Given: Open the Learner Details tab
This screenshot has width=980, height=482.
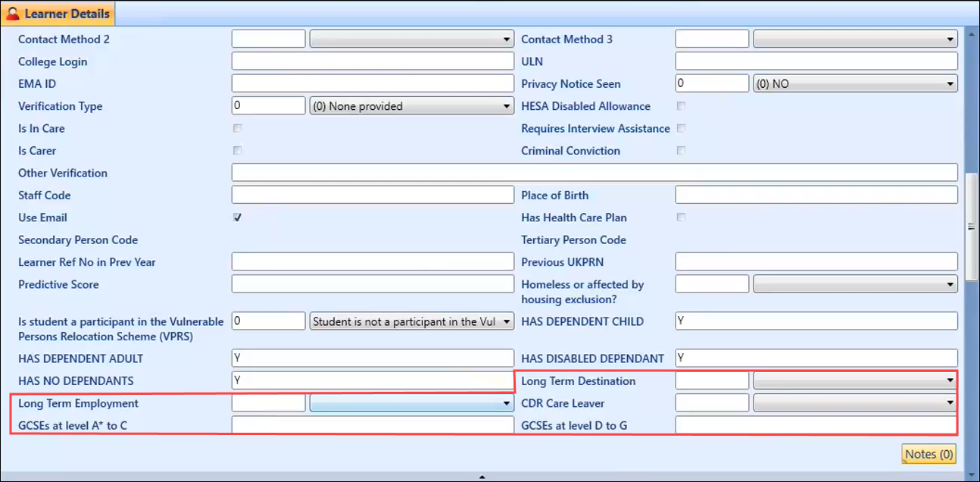Looking at the screenshot, I should pos(58,14).
